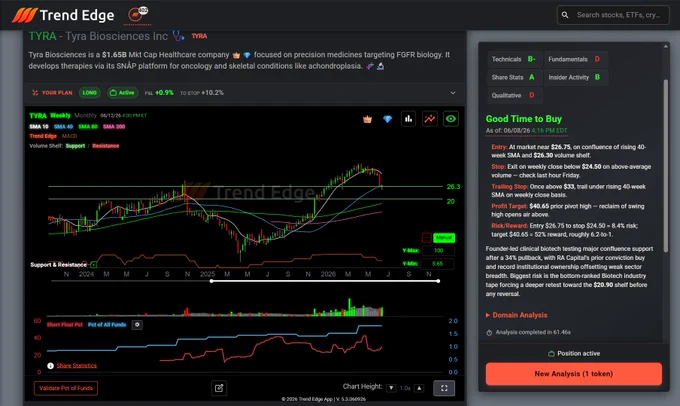
Task: Toggle the SMA 40 overlay
Action: (63, 127)
